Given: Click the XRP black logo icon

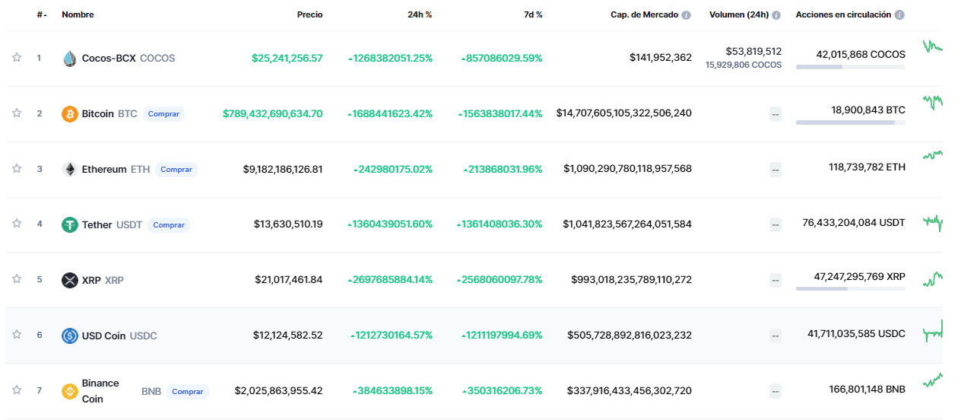Looking at the screenshot, I should [x=70, y=281].
